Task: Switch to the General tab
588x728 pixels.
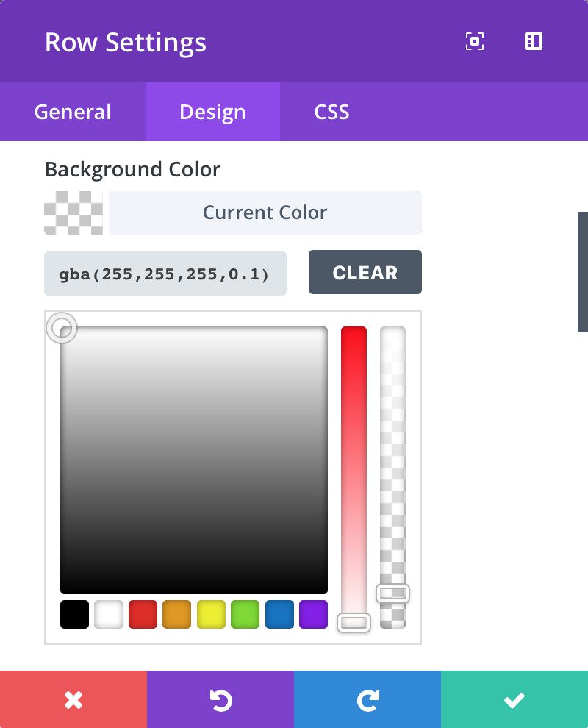Action: [x=72, y=112]
